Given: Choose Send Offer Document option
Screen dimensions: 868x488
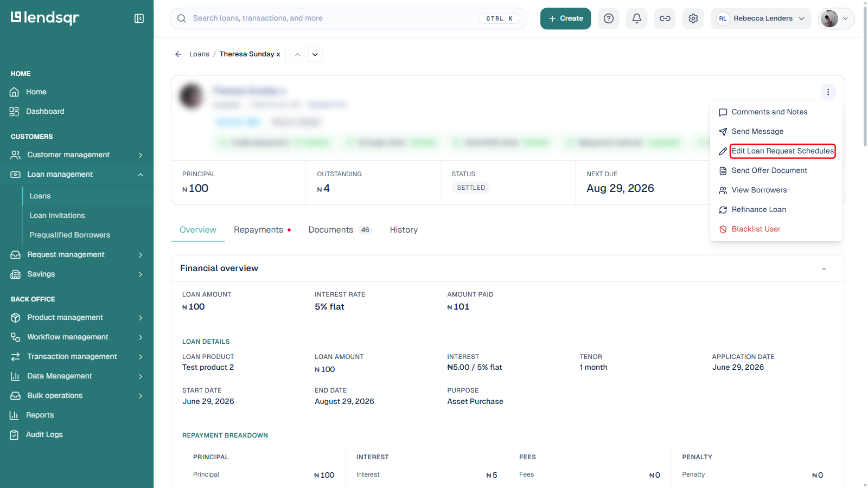Looking at the screenshot, I should tap(776, 170).
